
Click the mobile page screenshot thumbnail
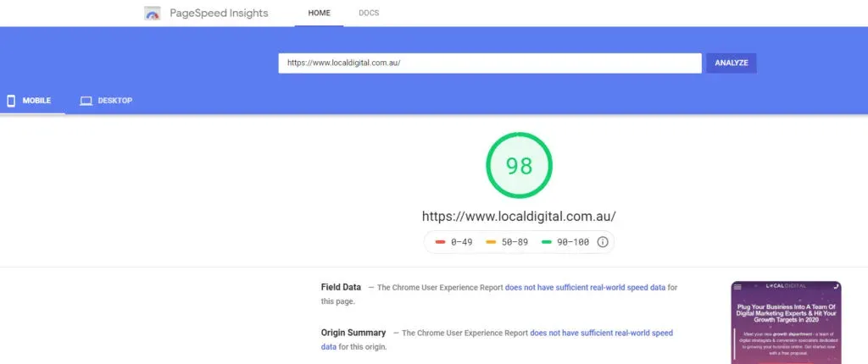point(786,323)
